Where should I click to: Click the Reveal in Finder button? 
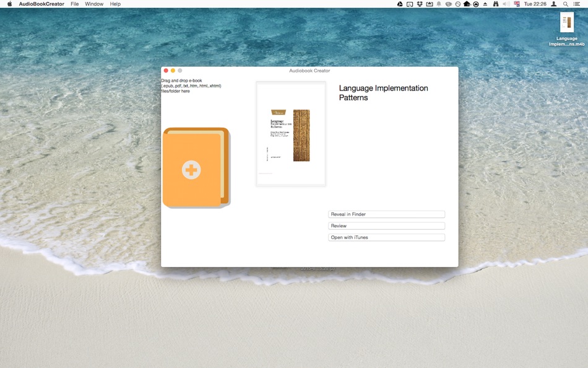point(386,214)
